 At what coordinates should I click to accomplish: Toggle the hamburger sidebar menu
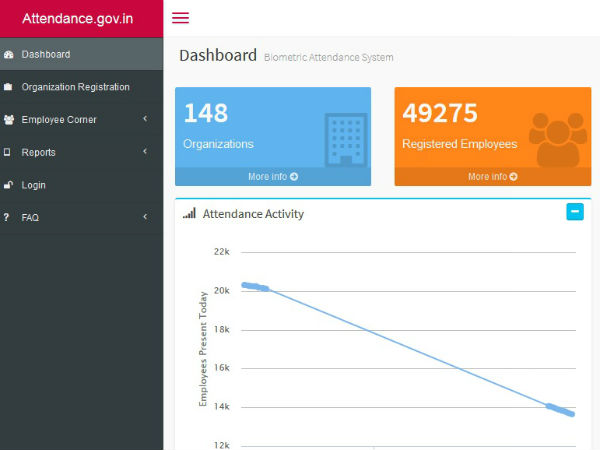[x=180, y=18]
